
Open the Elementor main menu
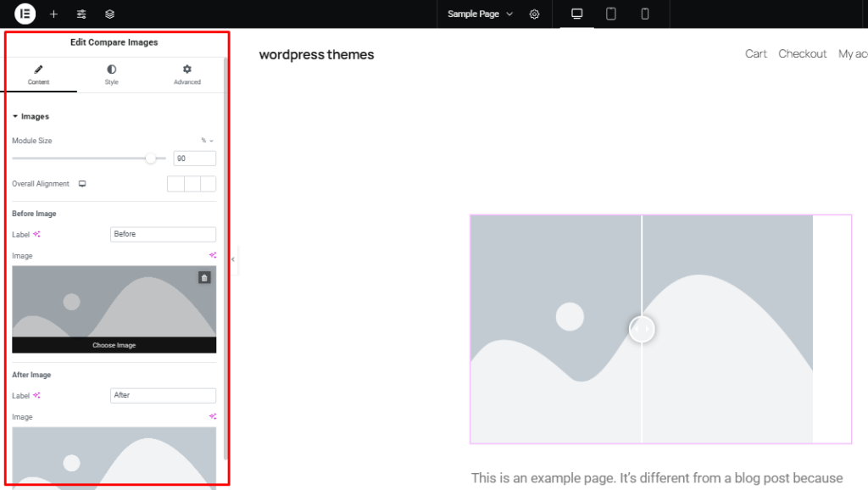coord(25,14)
